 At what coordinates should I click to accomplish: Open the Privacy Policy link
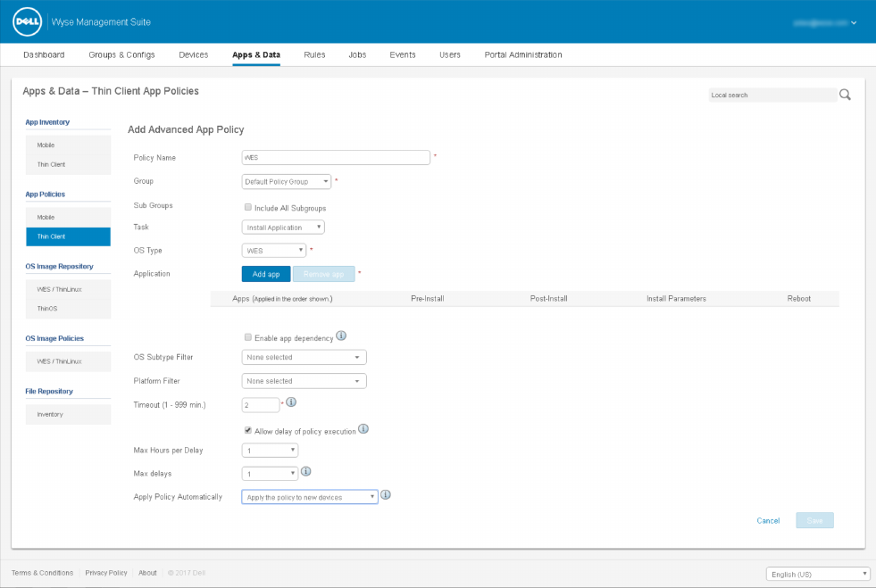tap(106, 573)
